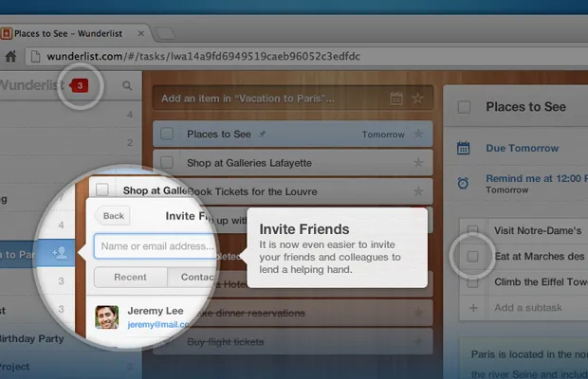588x379 pixels.
Task: Click the browser home icon
Action: click(x=10, y=56)
